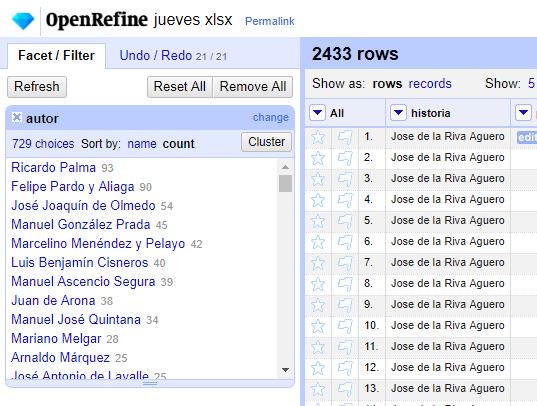Click the edit button in row 1

pyautogui.click(x=527, y=137)
